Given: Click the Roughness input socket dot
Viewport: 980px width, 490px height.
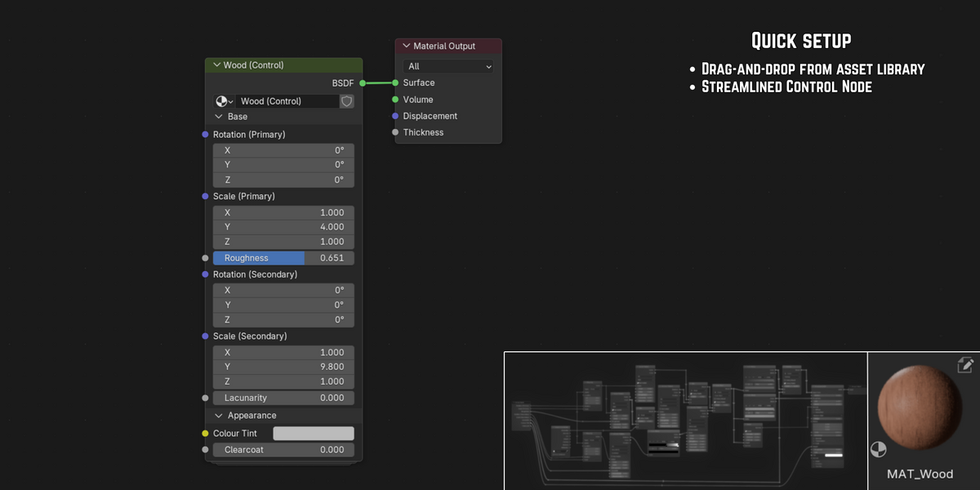Looking at the screenshot, I should [x=205, y=258].
